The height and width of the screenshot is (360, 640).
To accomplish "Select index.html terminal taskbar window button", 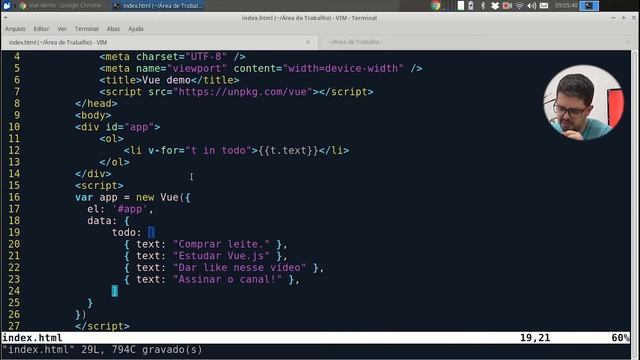I will (x=158, y=6).
